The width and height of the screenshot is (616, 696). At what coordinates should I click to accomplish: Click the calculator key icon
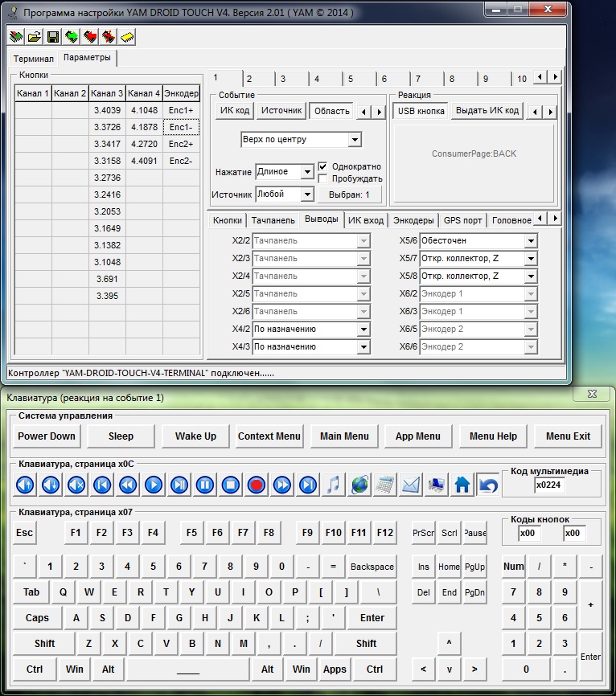(x=385, y=485)
